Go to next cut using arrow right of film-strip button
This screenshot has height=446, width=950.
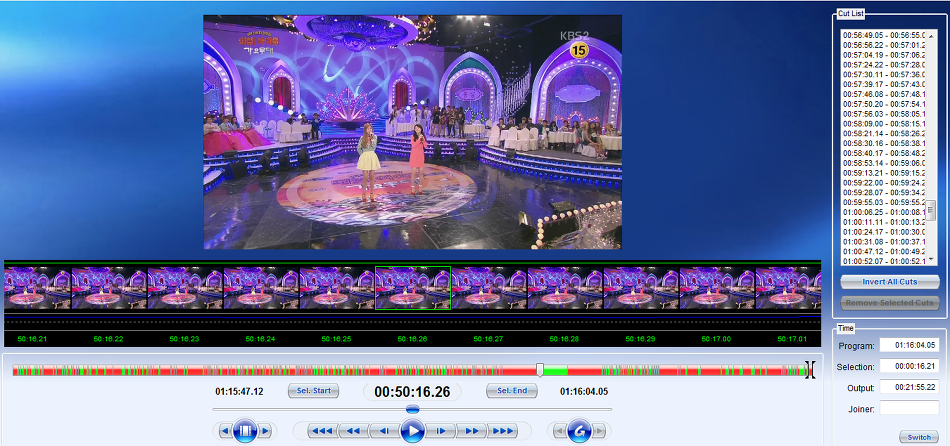(265, 431)
